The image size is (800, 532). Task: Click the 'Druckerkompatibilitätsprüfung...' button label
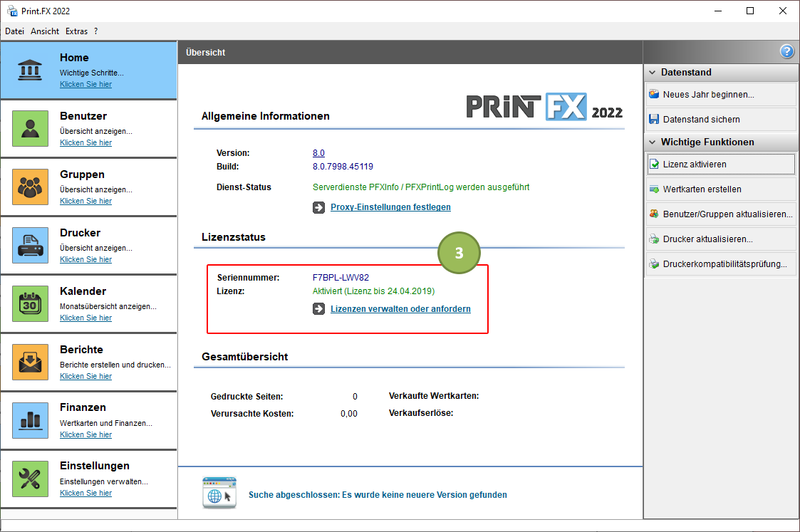[x=725, y=264]
